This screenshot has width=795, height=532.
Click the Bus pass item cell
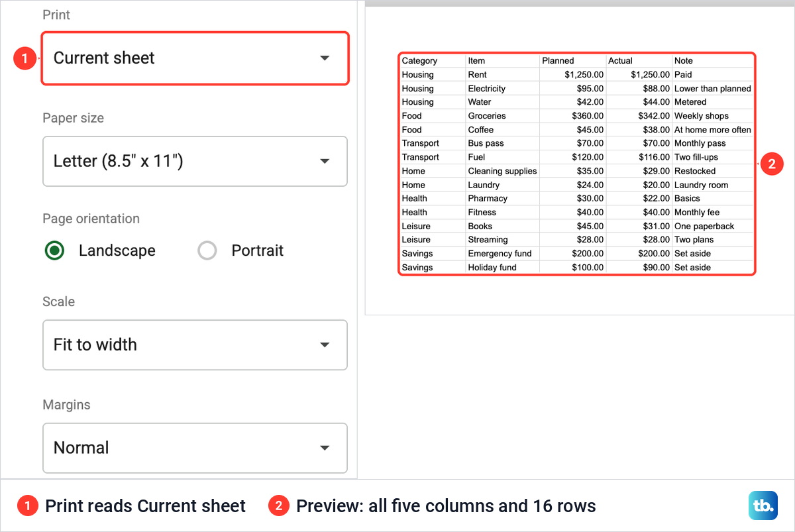pos(502,143)
